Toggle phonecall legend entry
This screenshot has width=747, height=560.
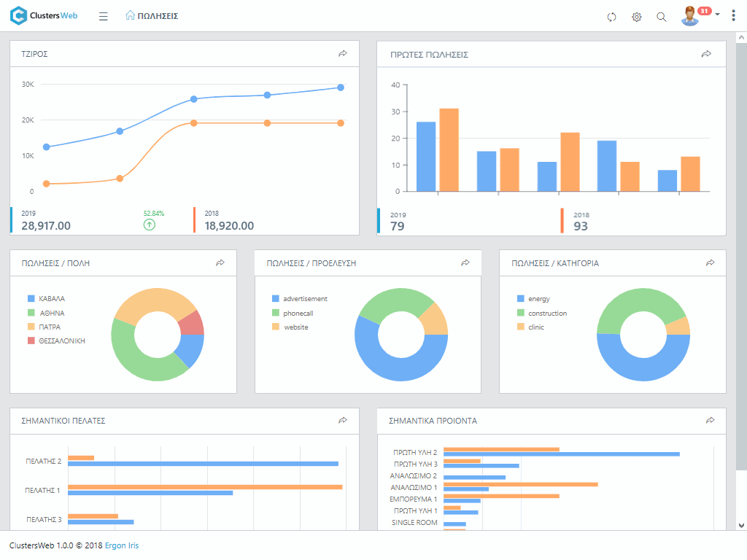click(298, 313)
